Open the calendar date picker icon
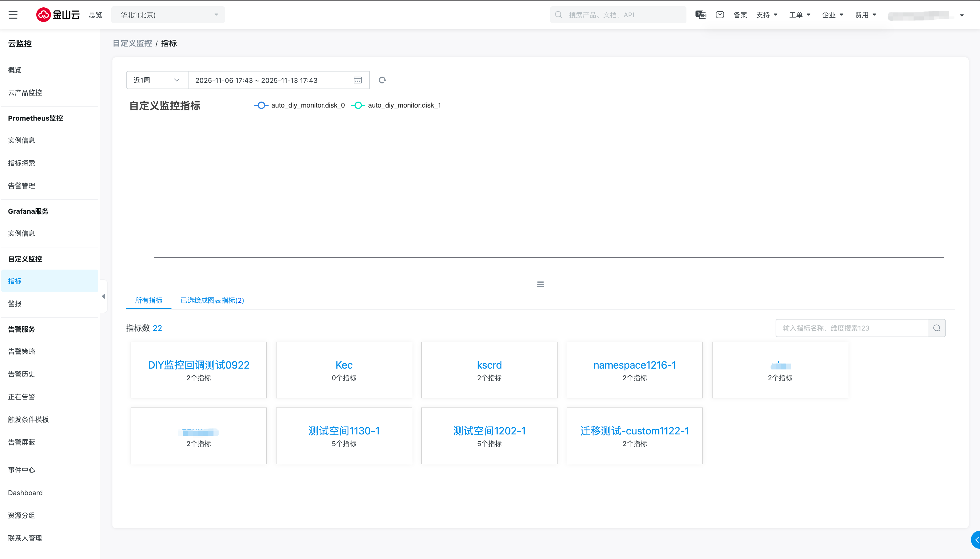The width and height of the screenshot is (980, 559). coord(357,80)
